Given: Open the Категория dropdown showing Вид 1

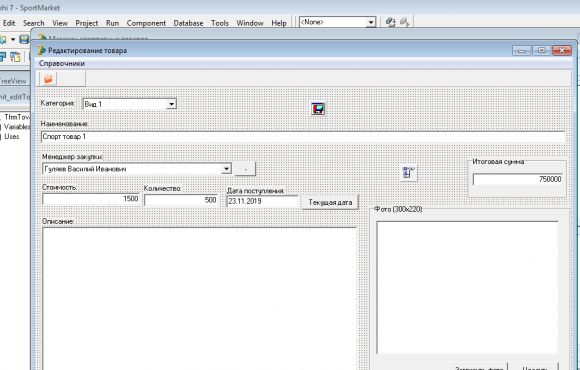Looking at the screenshot, I should pyautogui.click(x=171, y=104).
